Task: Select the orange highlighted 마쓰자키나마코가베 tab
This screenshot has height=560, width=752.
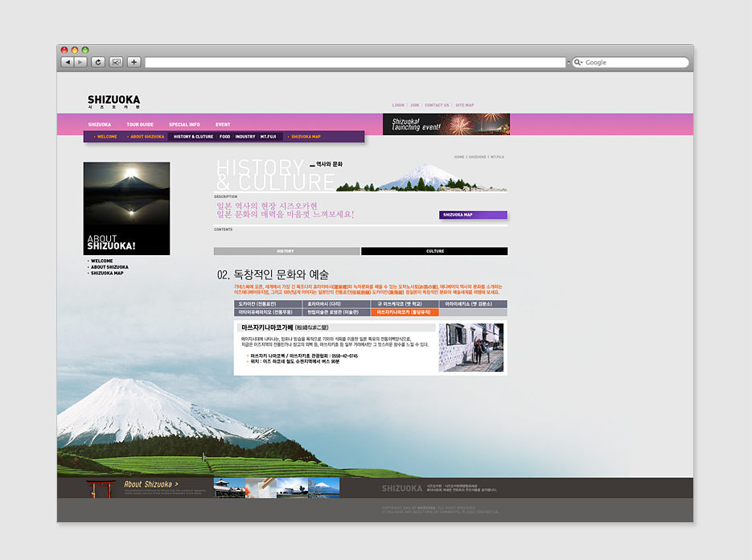Action: coord(405,312)
